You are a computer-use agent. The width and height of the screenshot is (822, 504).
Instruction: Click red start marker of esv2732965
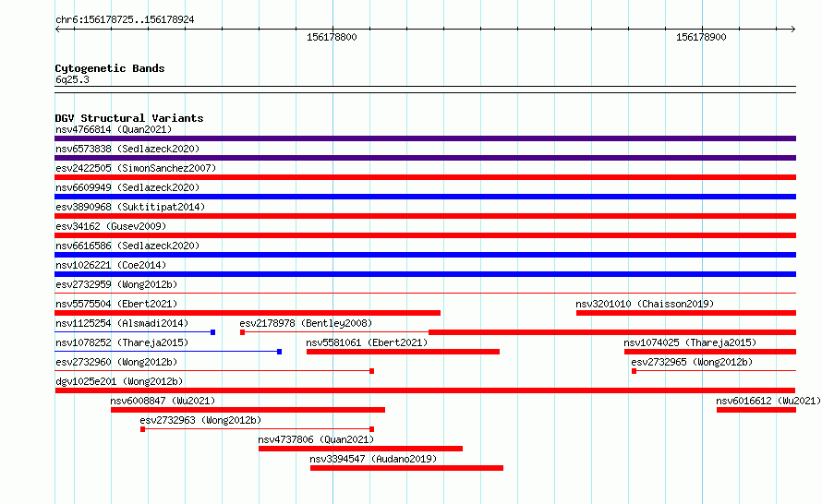tap(634, 371)
